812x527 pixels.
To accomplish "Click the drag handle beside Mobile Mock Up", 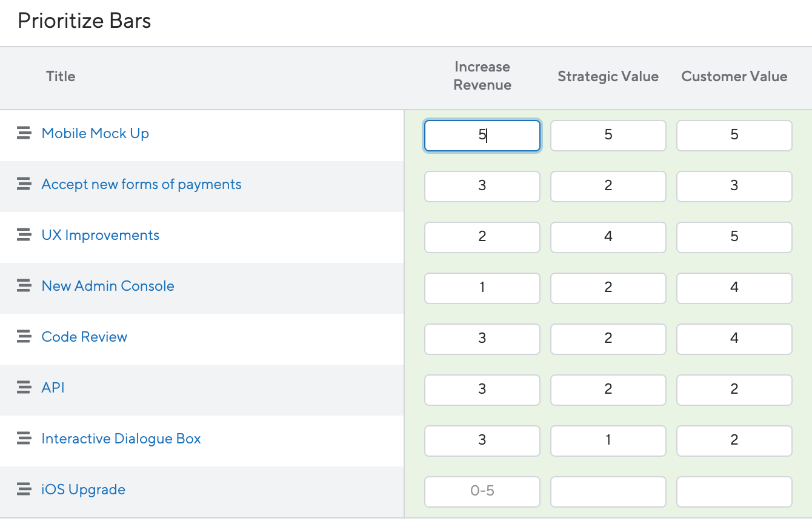I will click(x=24, y=133).
